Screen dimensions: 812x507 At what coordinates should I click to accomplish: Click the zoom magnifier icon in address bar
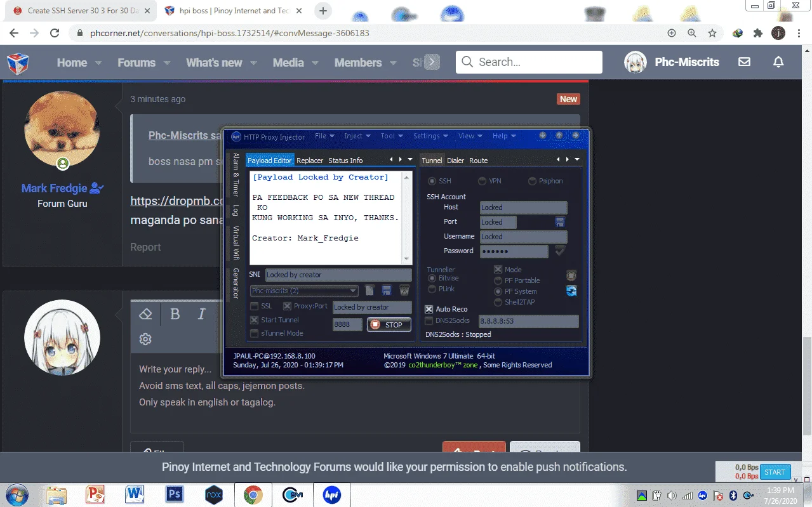tap(692, 33)
